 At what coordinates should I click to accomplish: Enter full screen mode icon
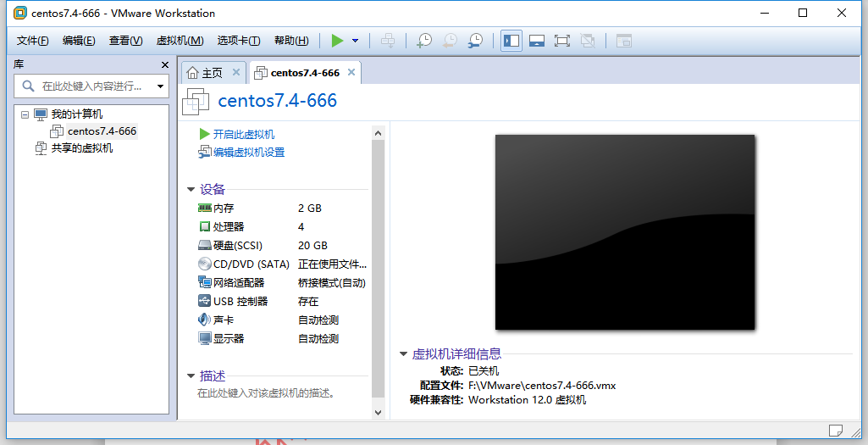pos(562,41)
